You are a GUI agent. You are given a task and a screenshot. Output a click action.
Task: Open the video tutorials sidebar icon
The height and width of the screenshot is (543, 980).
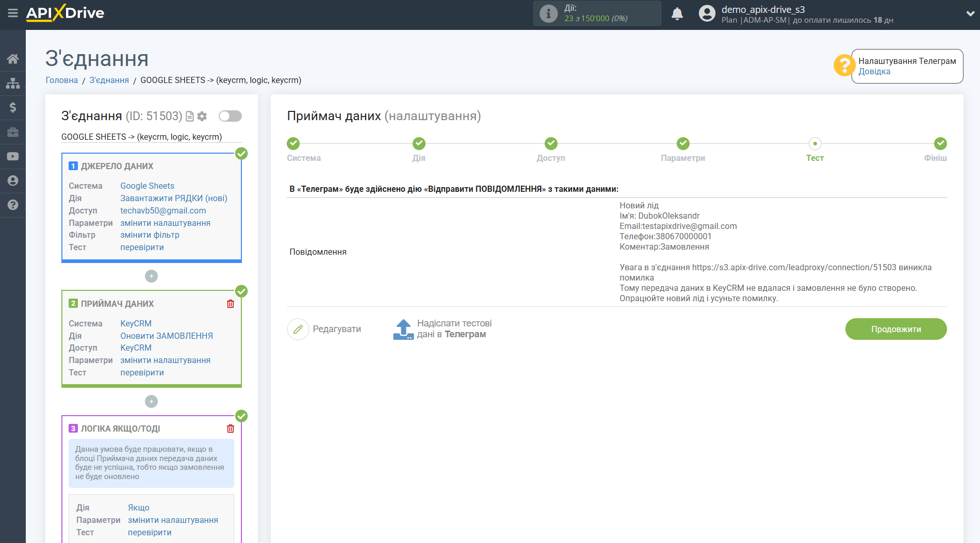point(13,156)
